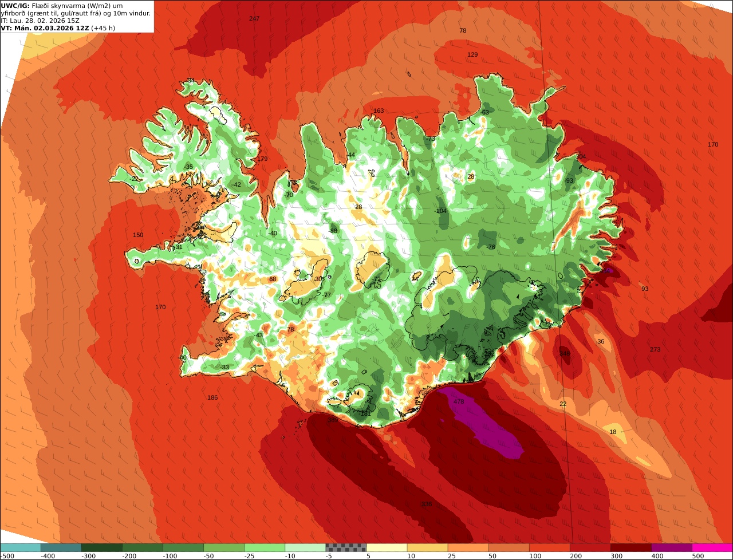The width and height of the screenshot is (733, 560).
Task: Click the map value -42
Action: click(x=237, y=185)
